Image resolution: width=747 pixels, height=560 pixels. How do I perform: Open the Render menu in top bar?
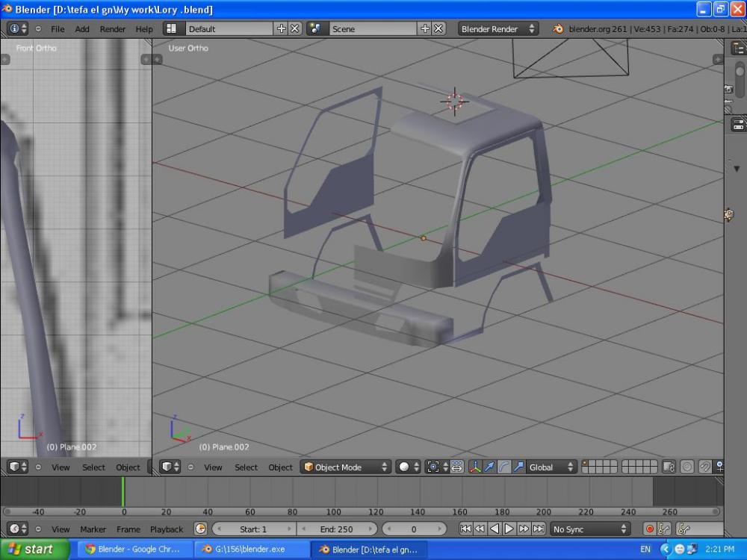(113, 29)
